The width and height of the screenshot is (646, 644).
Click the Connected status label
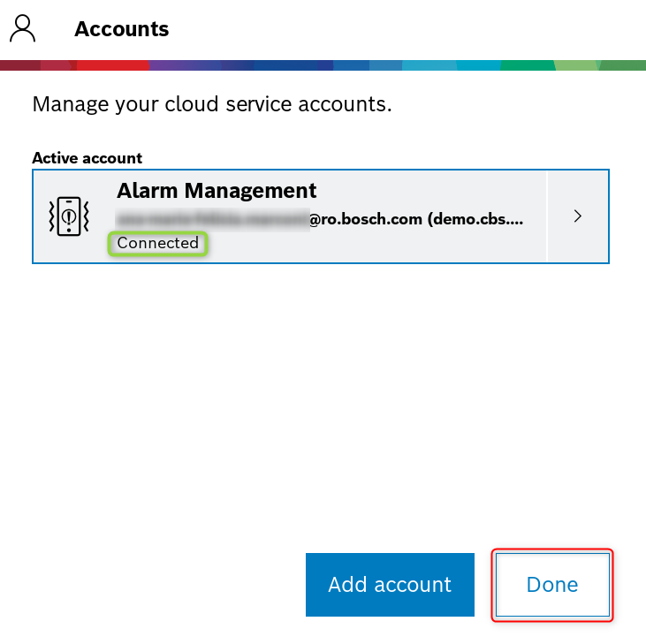click(158, 243)
